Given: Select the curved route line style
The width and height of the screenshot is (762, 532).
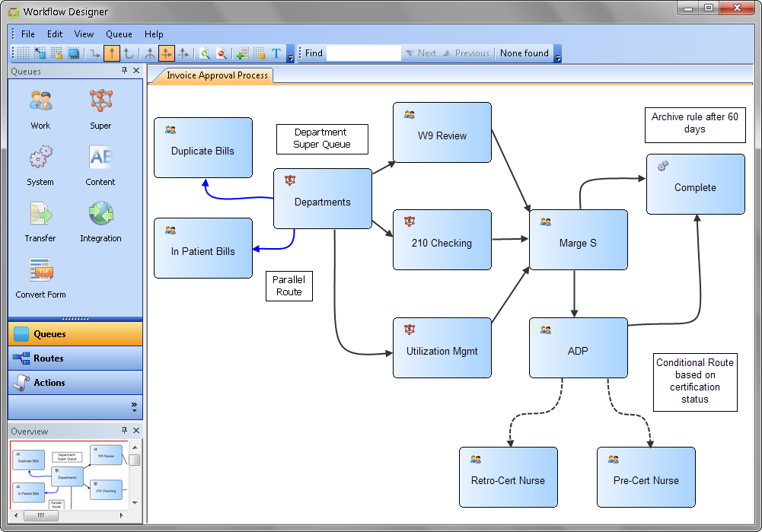Looking at the screenshot, I should 129,53.
